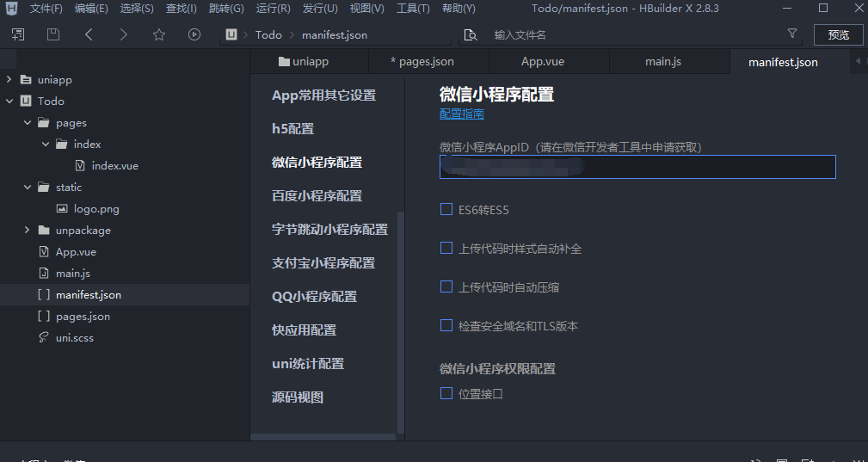This screenshot has height=462, width=868.
Task: Click the 预览 preview button
Action: 838,35
